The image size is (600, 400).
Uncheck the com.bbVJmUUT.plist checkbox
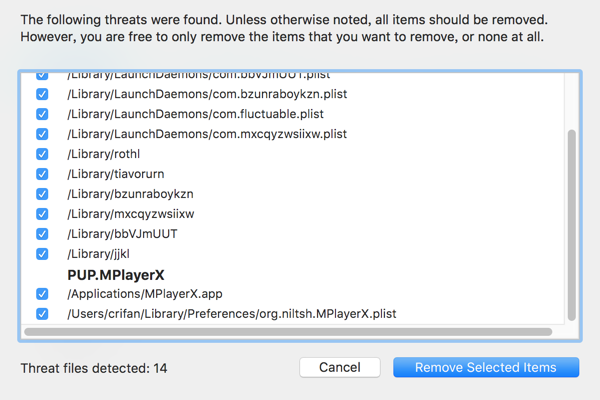click(x=42, y=76)
